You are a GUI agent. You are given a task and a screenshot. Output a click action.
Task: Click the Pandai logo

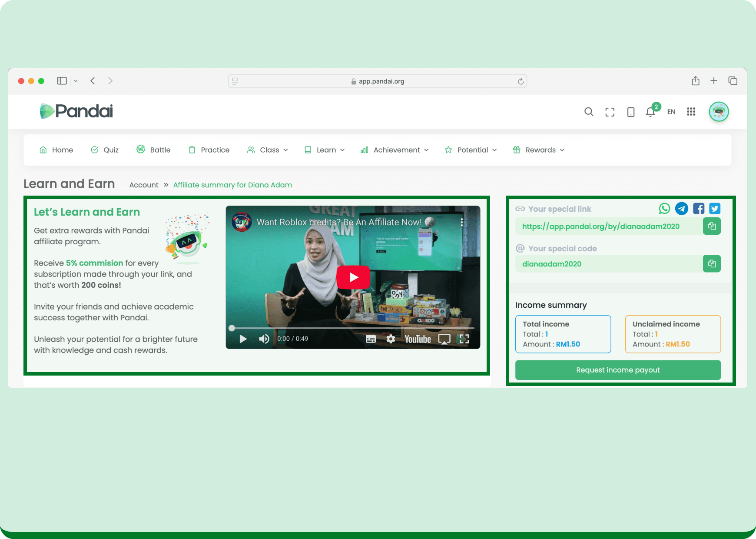pos(76,111)
